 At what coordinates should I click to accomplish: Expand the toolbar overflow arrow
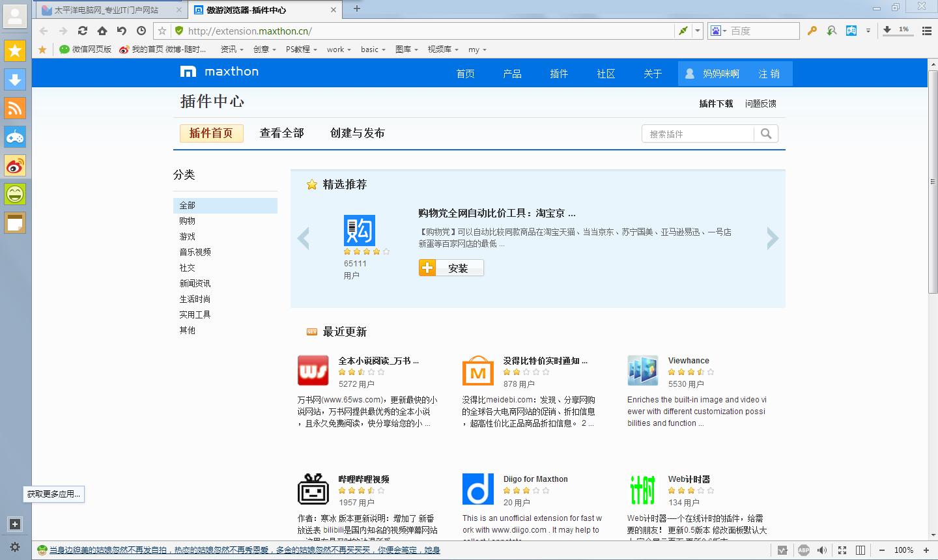tap(868, 31)
